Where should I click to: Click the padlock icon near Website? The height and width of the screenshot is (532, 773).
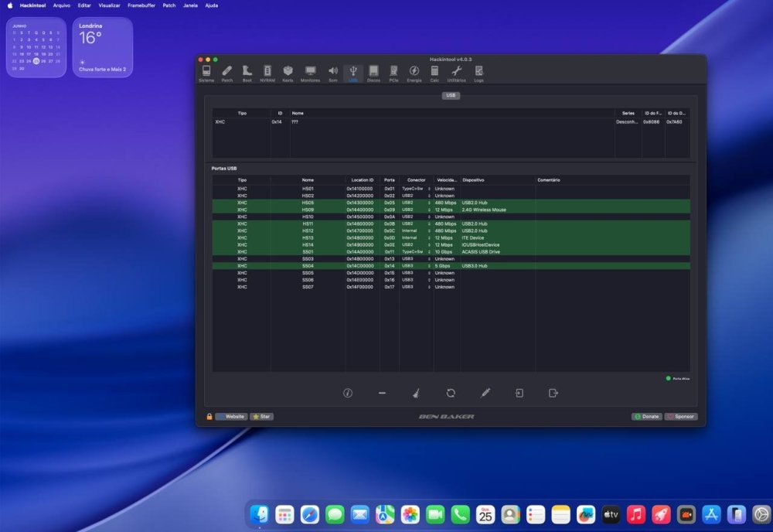tap(209, 417)
